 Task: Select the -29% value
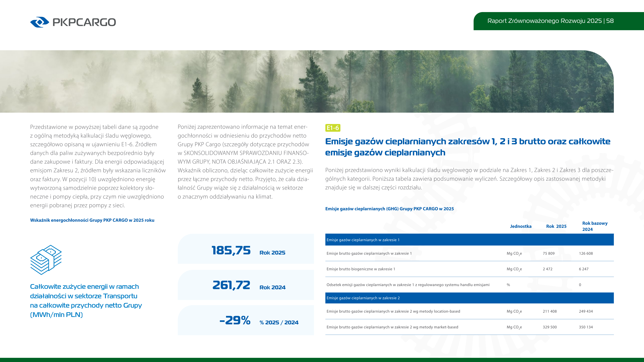(235, 320)
